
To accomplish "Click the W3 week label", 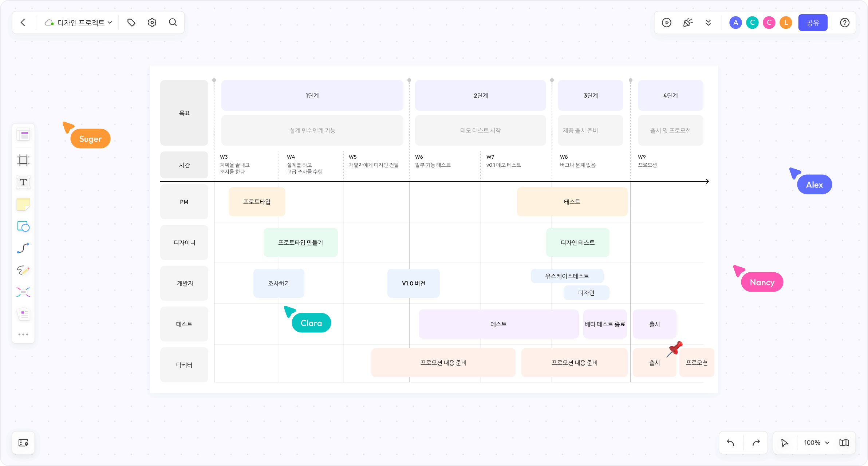I will (x=224, y=157).
